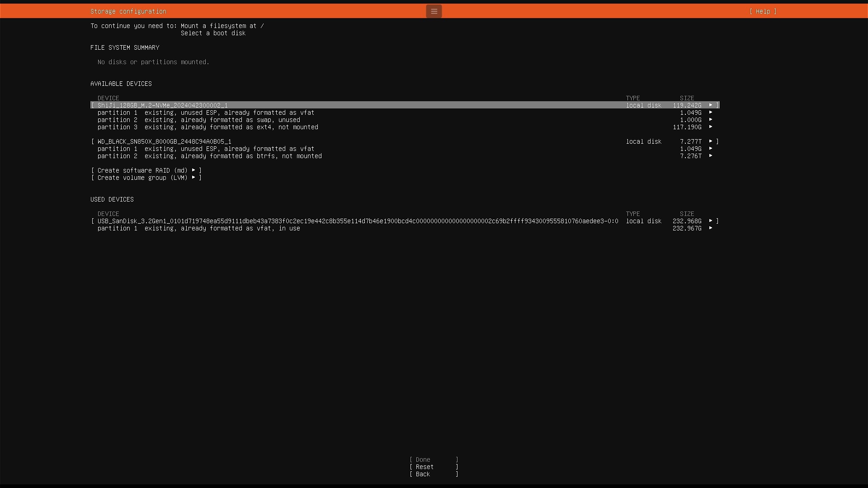Expand USB_SanDisk disk options arrow
868x488 pixels.
pos(711,221)
